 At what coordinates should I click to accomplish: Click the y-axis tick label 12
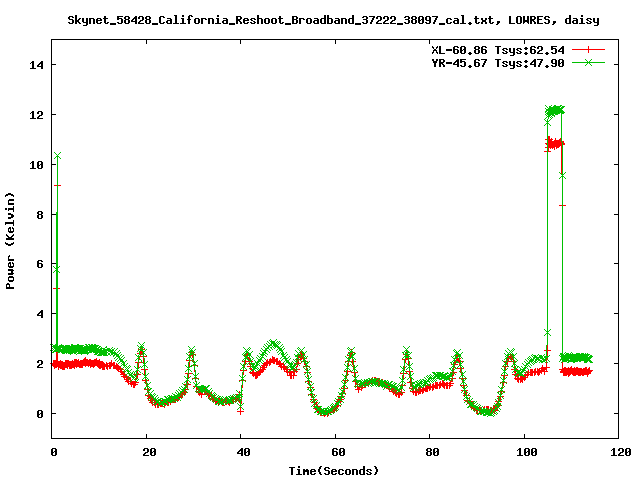coord(36,115)
